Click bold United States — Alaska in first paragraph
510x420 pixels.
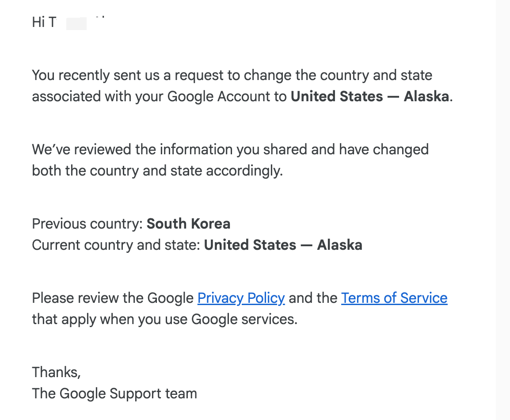[x=370, y=96]
